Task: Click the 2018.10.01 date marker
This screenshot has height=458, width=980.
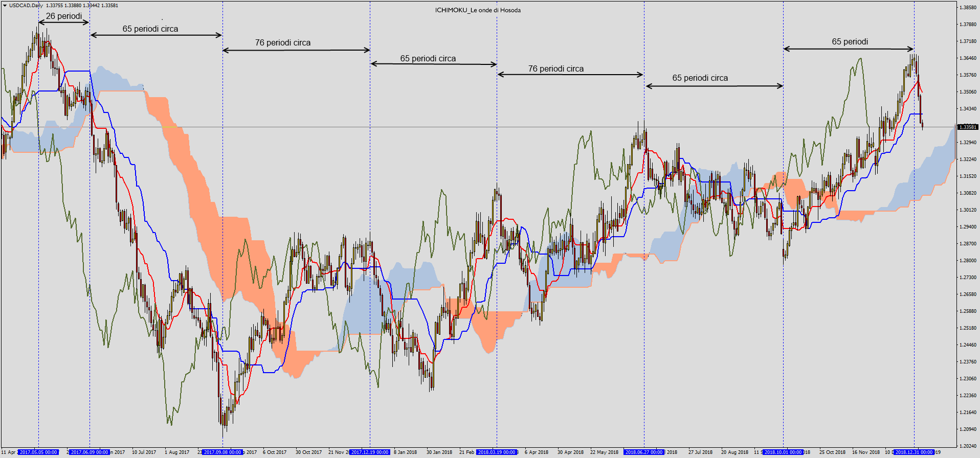Action: coord(783,452)
